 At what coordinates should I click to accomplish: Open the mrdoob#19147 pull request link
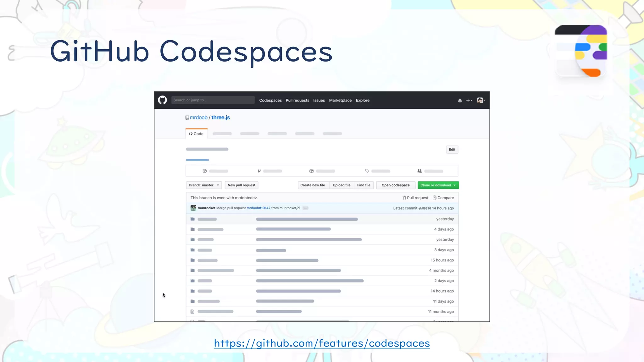[x=258, y=208]
